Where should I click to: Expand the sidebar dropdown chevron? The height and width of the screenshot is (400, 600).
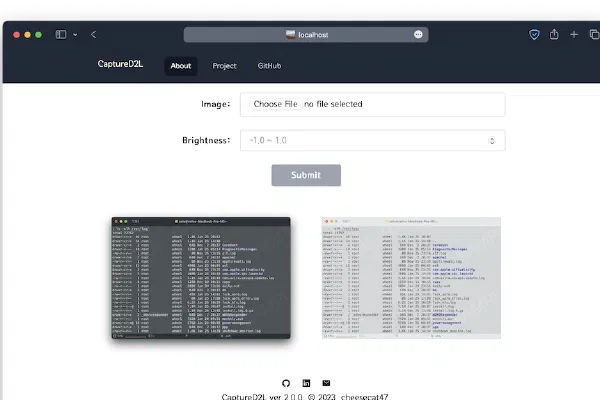click(x=74, y=34)
